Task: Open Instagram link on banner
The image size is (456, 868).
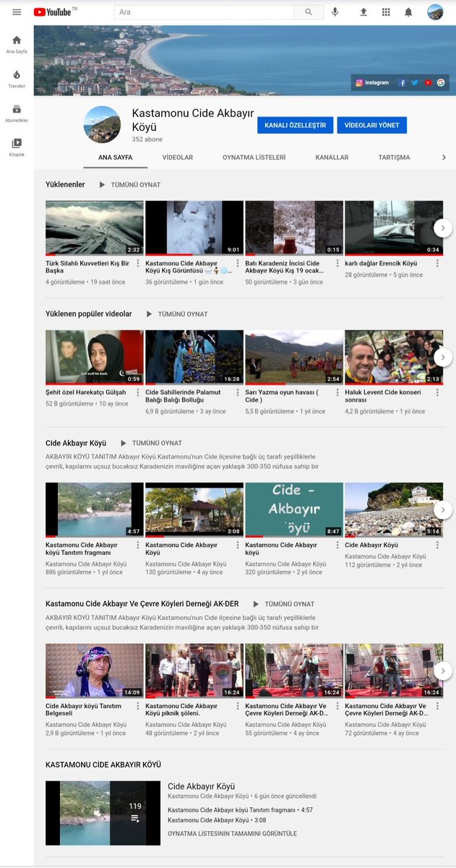Action: coord(373,82)
